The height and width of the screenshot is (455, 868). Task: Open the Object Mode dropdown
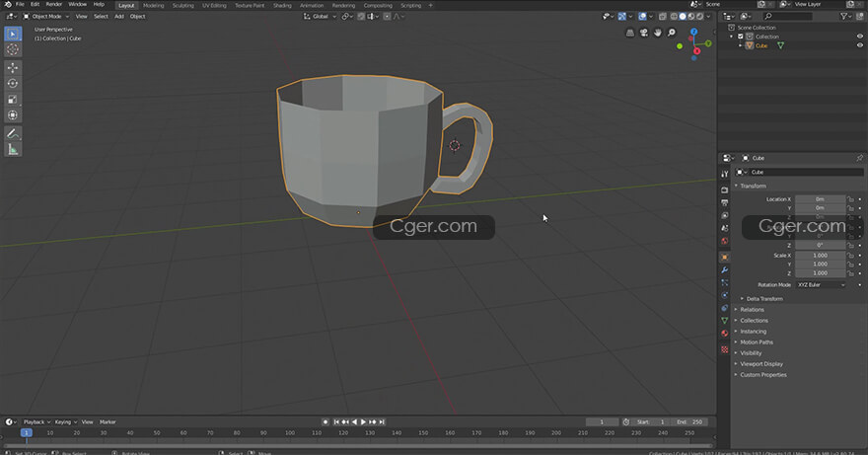pyautogui.click(x=46, y=16)
